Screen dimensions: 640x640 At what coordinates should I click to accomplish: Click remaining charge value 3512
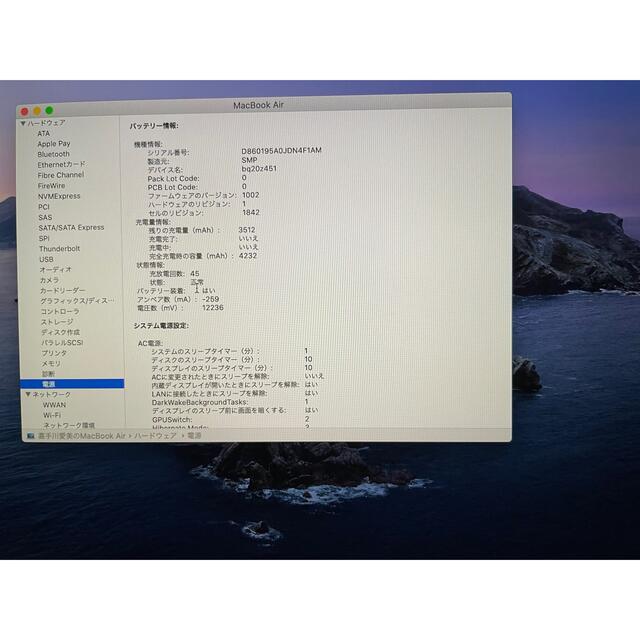click(x=247, y=230)
